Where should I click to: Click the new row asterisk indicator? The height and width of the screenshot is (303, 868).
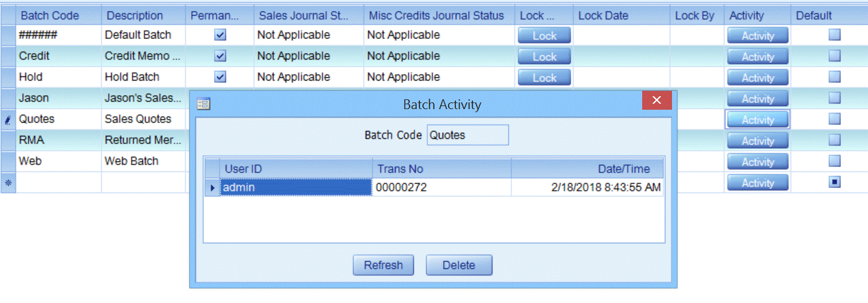coord(8,182)
